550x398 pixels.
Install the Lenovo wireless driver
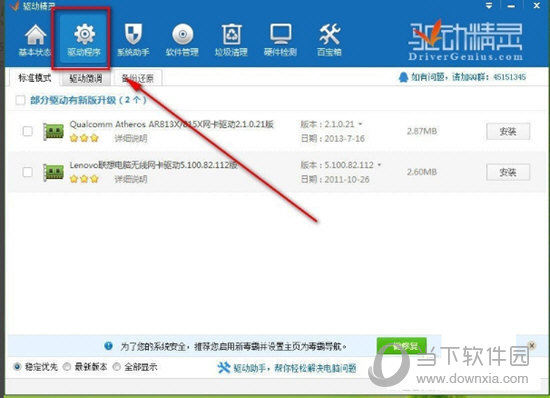508,172
